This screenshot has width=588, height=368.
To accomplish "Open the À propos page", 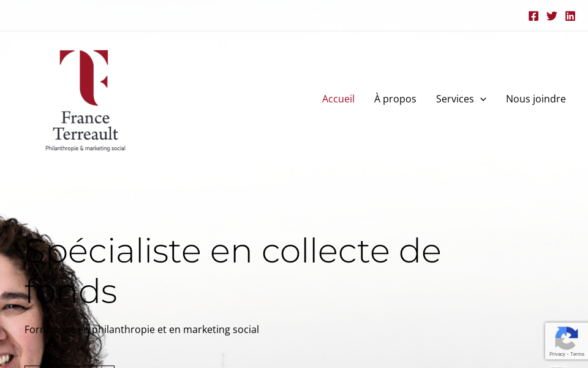I will tap(395, 99).
